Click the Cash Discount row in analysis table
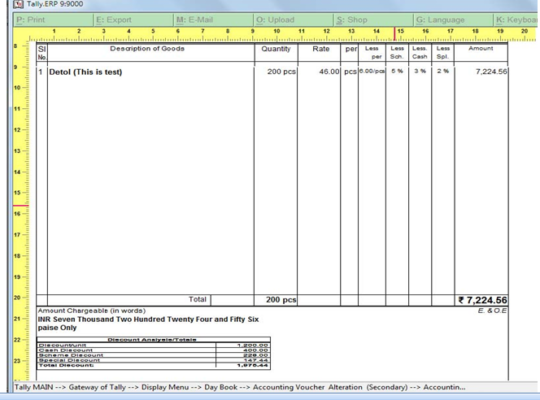 [x=153, y=350]
